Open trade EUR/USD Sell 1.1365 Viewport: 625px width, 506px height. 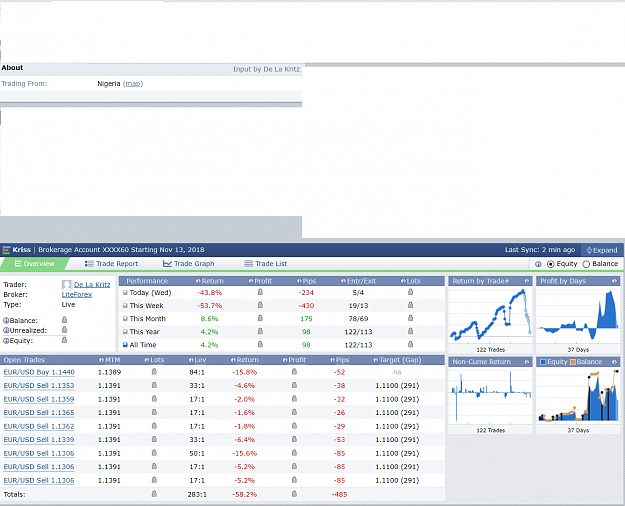39,413
